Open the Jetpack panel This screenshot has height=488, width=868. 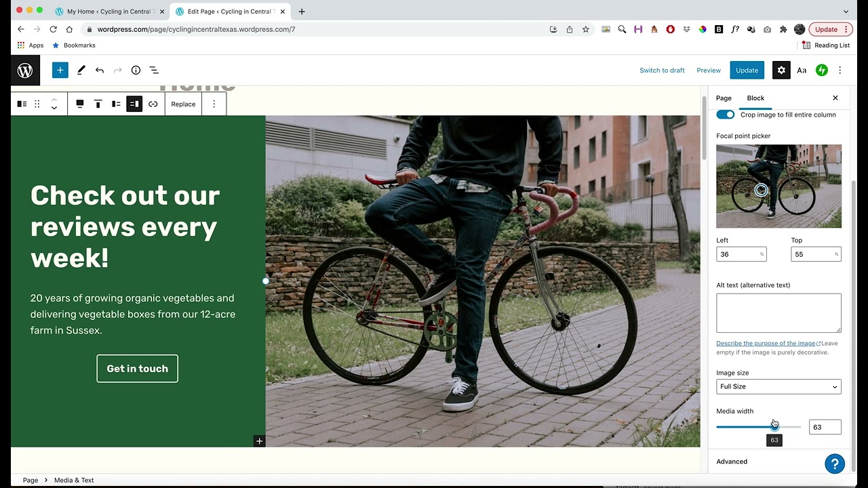pyautogui.click(x=821, y=70)
